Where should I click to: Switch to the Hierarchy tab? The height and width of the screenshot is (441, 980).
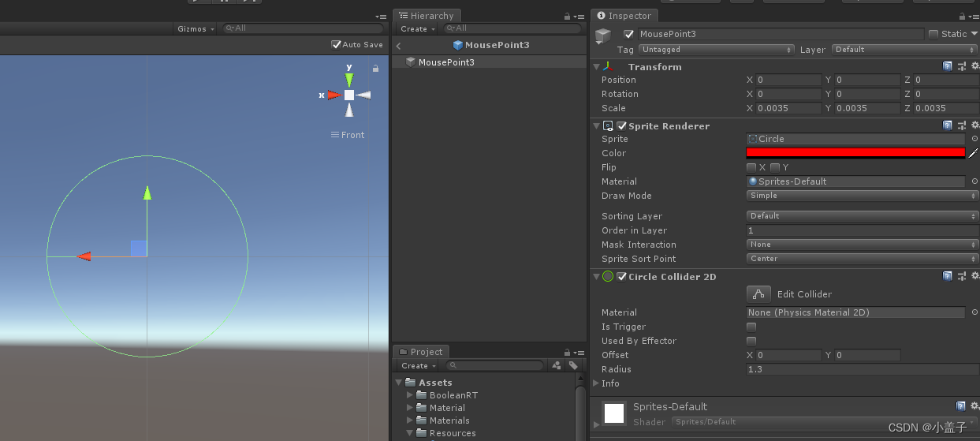427,16
